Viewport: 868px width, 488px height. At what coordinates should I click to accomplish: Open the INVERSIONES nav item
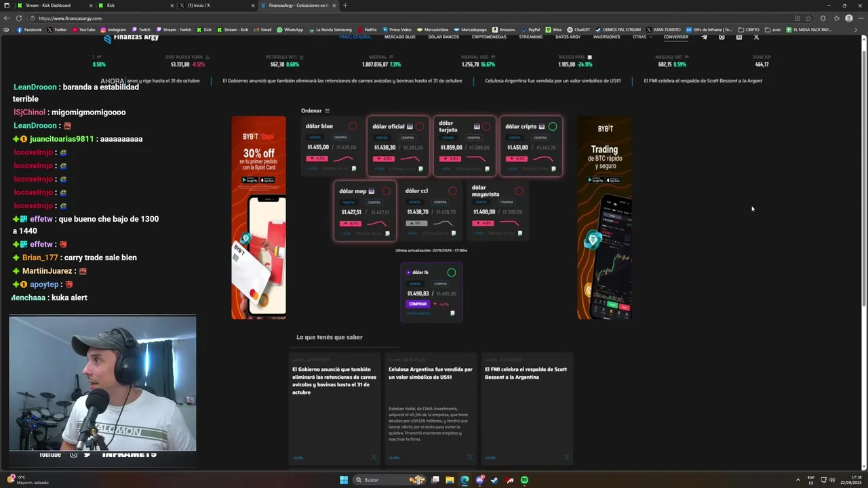606,37
